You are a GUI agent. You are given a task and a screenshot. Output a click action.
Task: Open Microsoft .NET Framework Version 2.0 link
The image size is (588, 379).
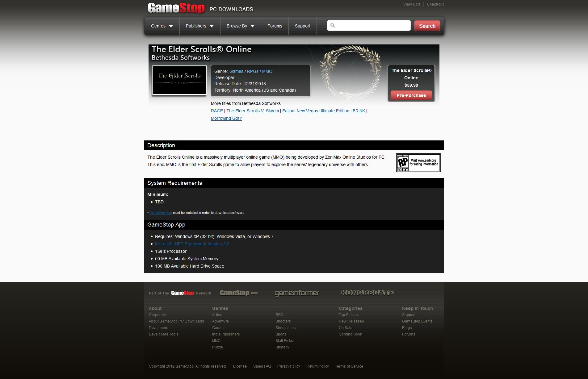click(192, 244)
